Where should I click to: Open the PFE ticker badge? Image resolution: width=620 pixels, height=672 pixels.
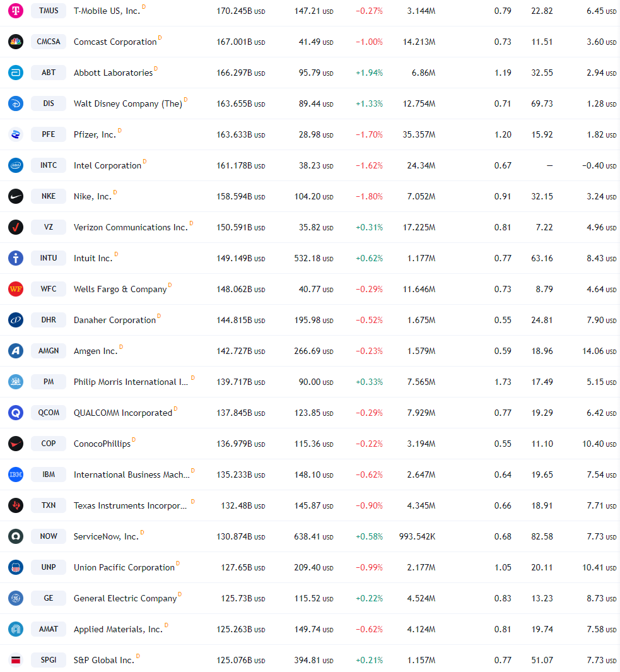(49, 134)
